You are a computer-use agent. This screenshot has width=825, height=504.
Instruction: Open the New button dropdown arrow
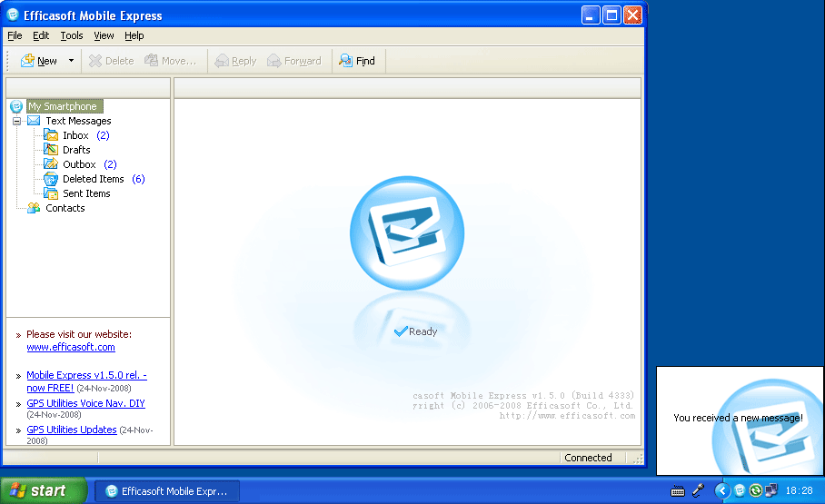pyautogui.click(x=71, y=61)
